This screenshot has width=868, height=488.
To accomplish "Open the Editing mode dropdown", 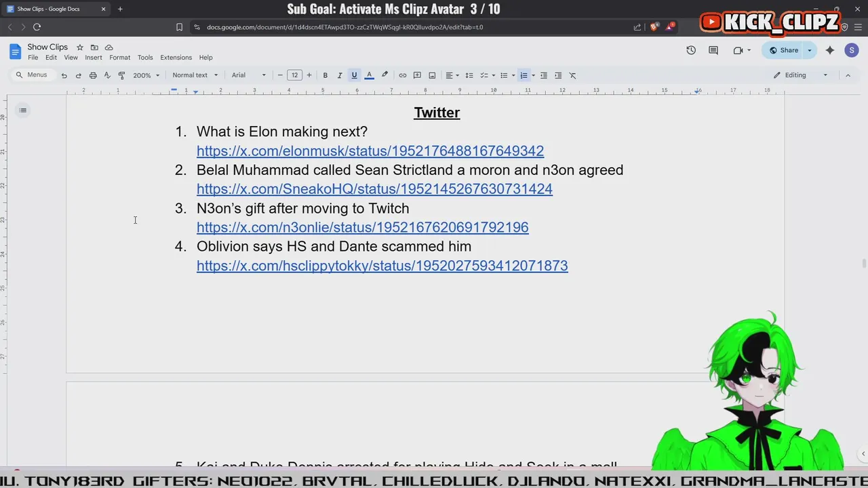I will (801, 75).
